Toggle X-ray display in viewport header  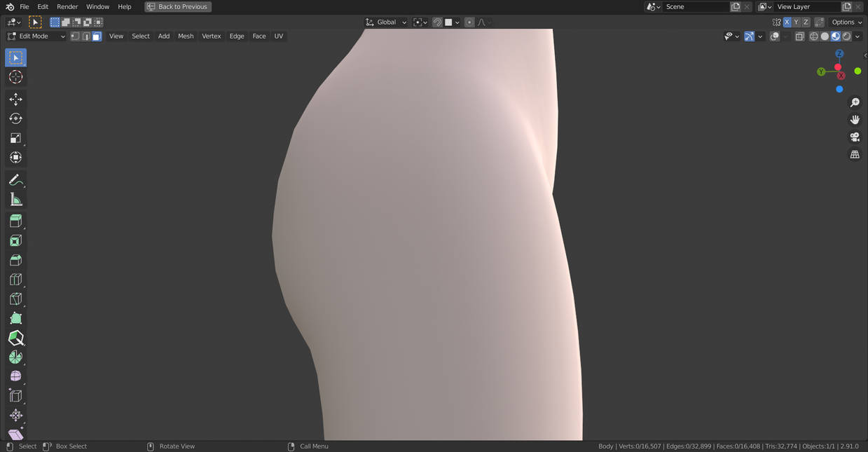pyautogui.click(x=799, y=36)
